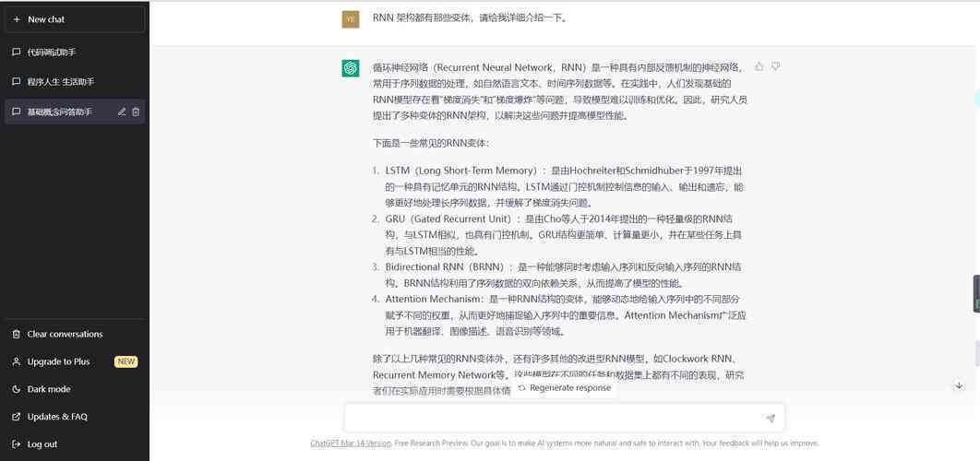Give thumbs up to the response

[x=759, y=66]
